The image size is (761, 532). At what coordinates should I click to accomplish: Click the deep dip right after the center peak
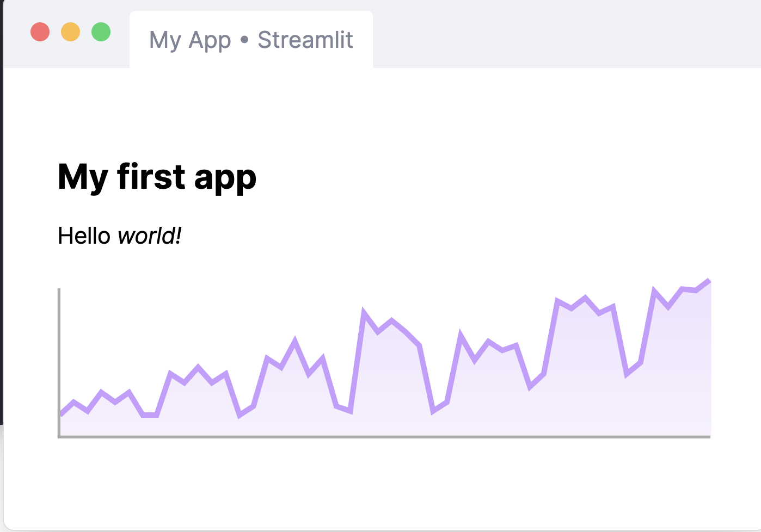(x=433, y=411)
